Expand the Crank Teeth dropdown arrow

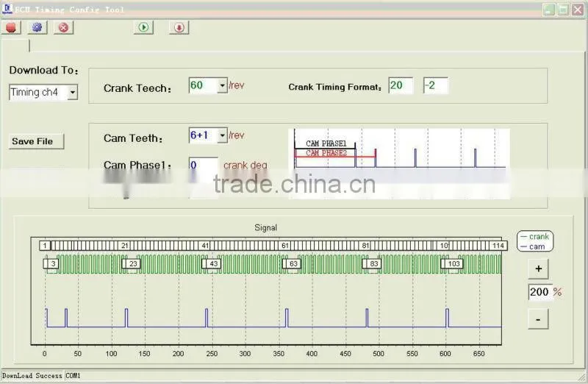point(223,85)
